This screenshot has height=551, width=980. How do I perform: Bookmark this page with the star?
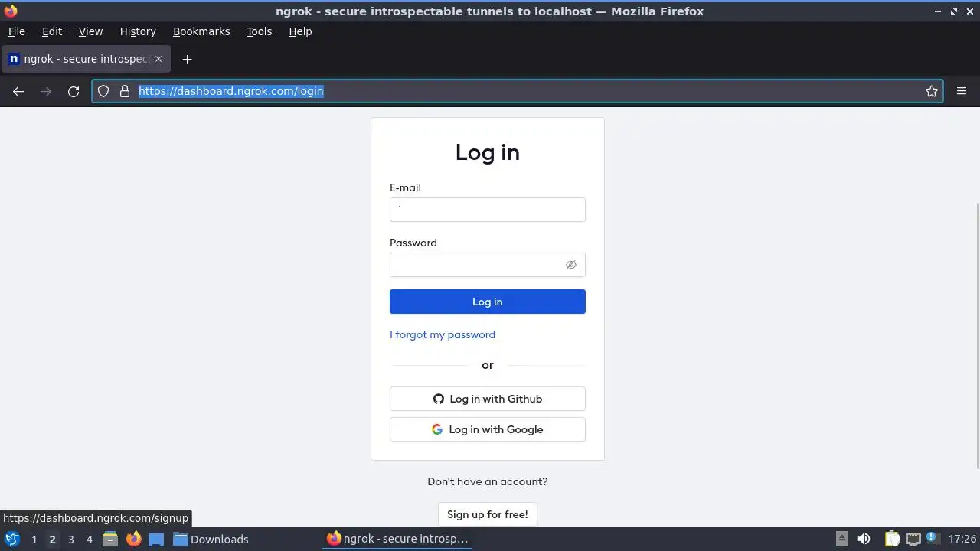pyautogui.click(x=932, y=91)
